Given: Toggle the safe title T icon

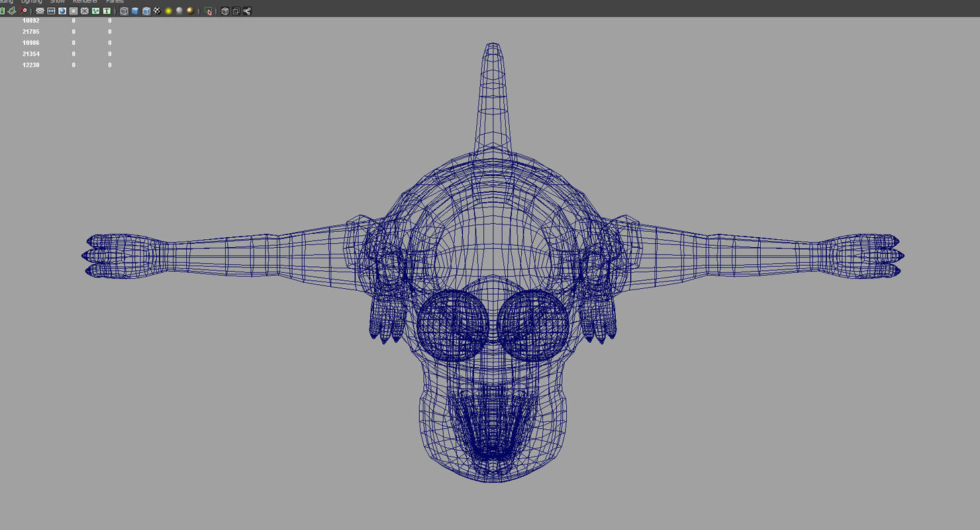Looking at the screenshot, I should point(107,11).
